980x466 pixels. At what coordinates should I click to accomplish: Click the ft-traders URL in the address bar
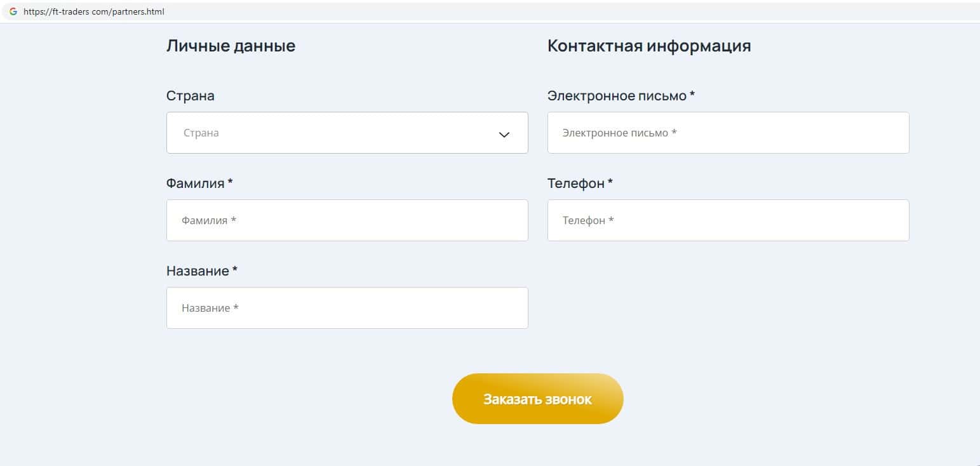point(94,11)
